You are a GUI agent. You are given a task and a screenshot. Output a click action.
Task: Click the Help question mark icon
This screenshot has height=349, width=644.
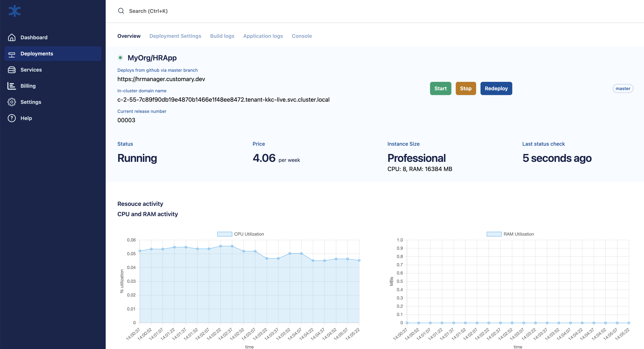(x=12, y=118)
